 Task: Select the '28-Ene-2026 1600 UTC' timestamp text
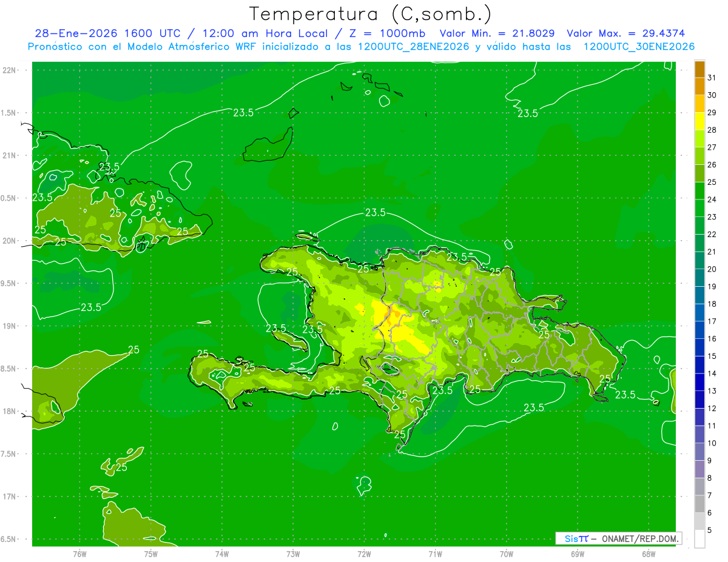coord(107,33)
